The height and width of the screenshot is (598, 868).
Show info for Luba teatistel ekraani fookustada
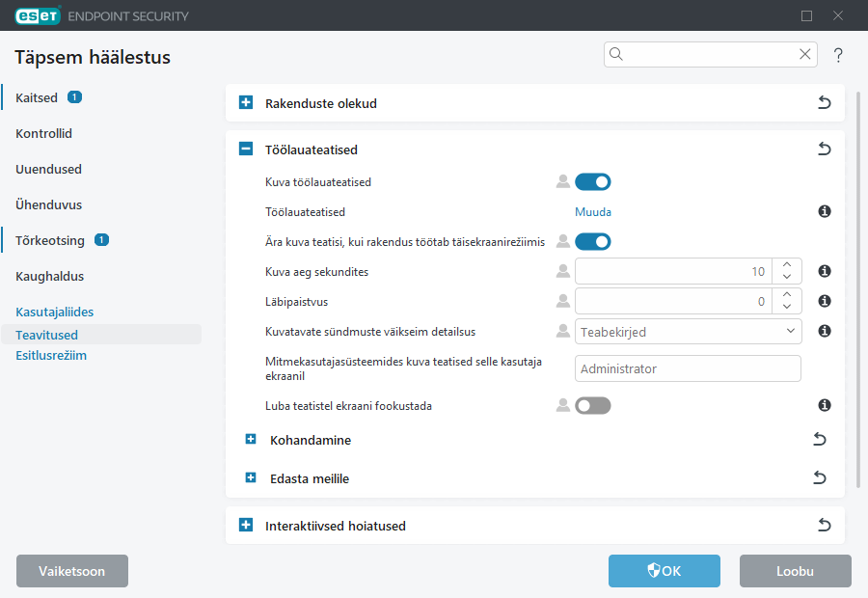point(825,405)
